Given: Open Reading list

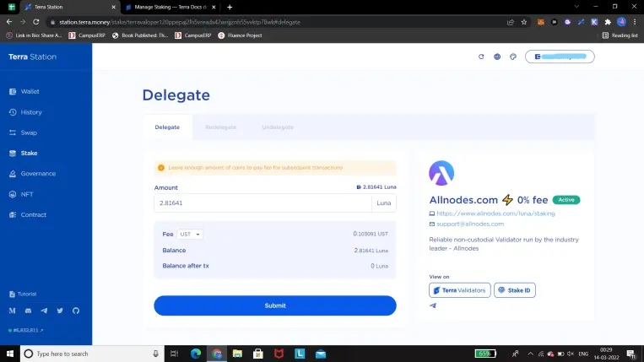Looking at the screenshot, I should [620, 35].
